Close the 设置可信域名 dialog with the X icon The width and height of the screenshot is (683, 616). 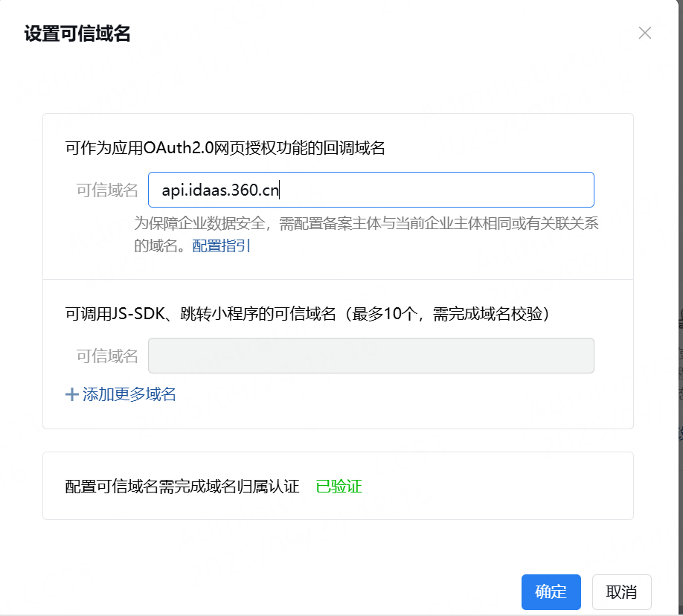(645, 33)
